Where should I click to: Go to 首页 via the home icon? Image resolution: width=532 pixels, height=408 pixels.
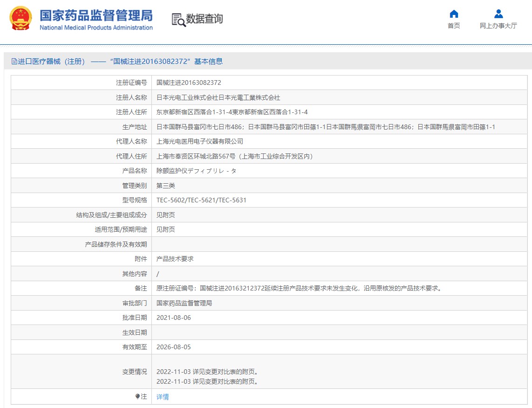[454, 14]
